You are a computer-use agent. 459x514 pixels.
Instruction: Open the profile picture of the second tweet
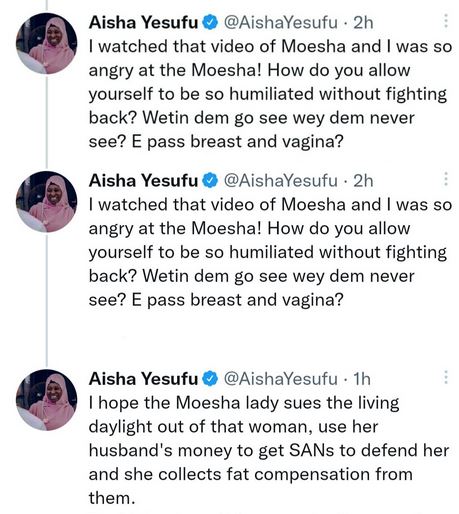46,202
